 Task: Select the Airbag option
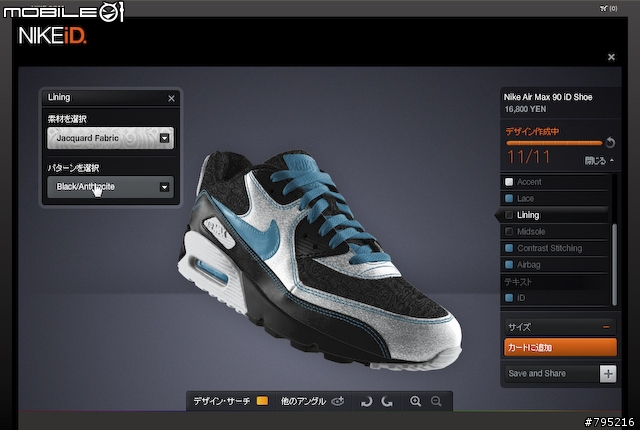pyautogui.click(x=554, y=265)
